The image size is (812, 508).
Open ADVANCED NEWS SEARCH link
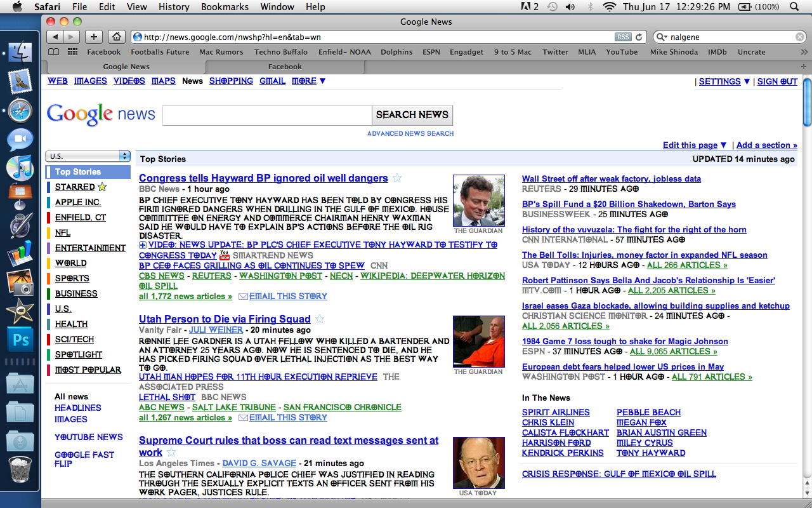click(x=410, y=133)
